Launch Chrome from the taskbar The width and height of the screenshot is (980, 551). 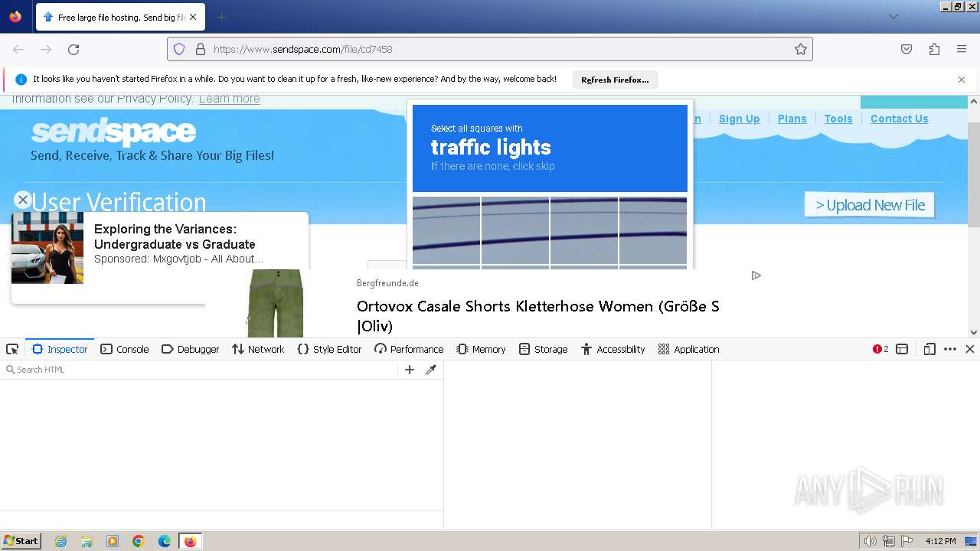tap(139, 541)
